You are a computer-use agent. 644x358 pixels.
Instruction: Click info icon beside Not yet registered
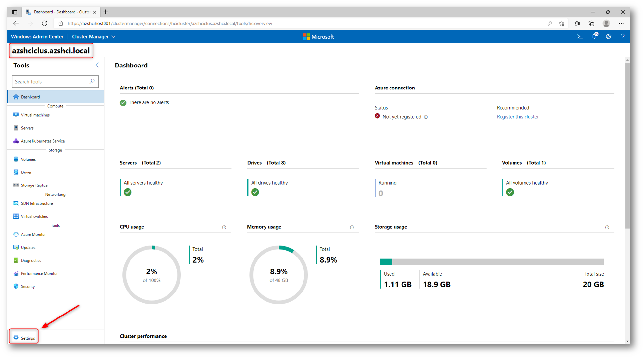(x=426, y=117)
